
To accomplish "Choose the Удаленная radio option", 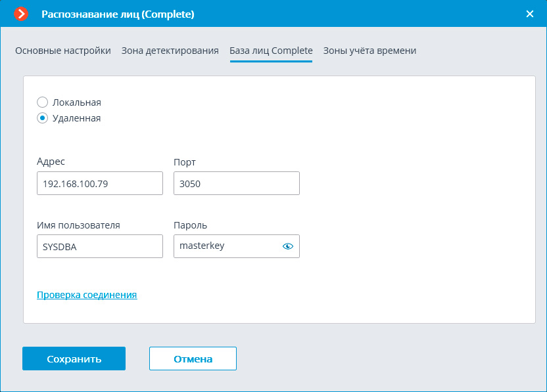I will [43, 118].
